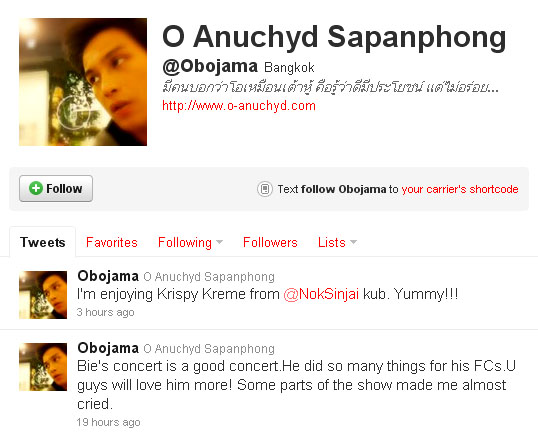Open the 3 hours ago timestamp
This screenshot has height=440, width=538.
coord(105,312)
